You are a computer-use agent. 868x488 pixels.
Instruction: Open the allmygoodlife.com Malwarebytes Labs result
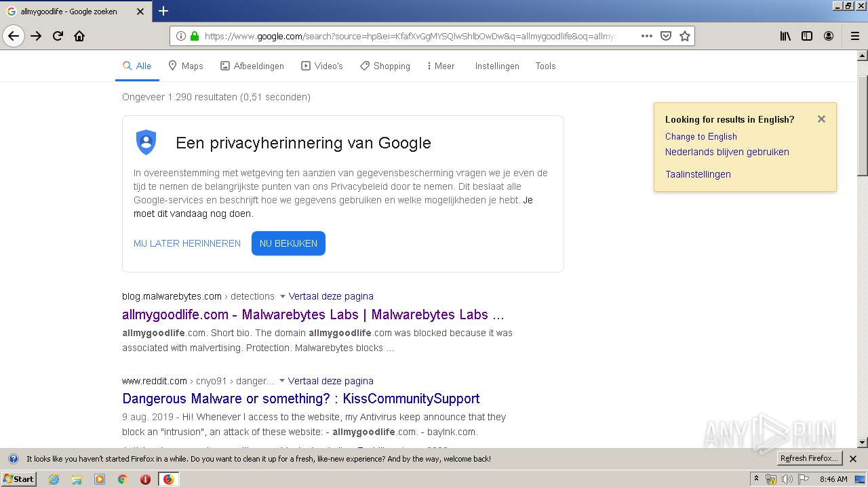(313, 314)
